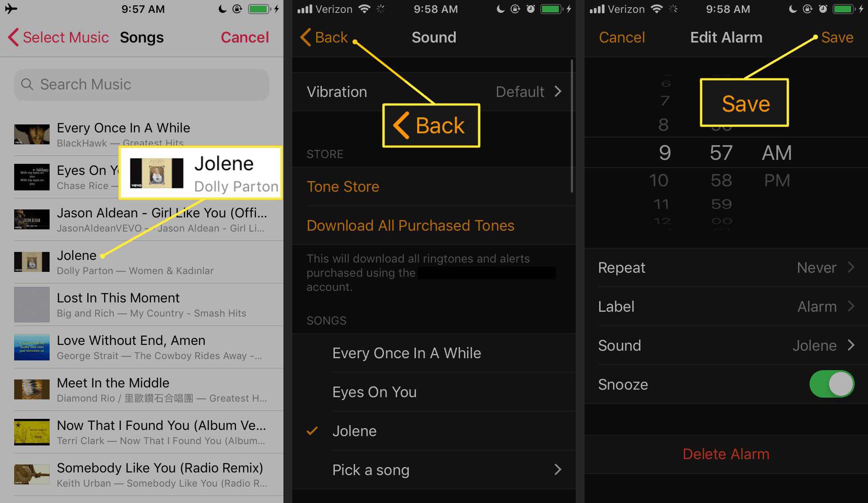The height and width of the screenshot is (503, 868).
Task: Toggle the Snooze switch off
Action: tap(836, 383)
